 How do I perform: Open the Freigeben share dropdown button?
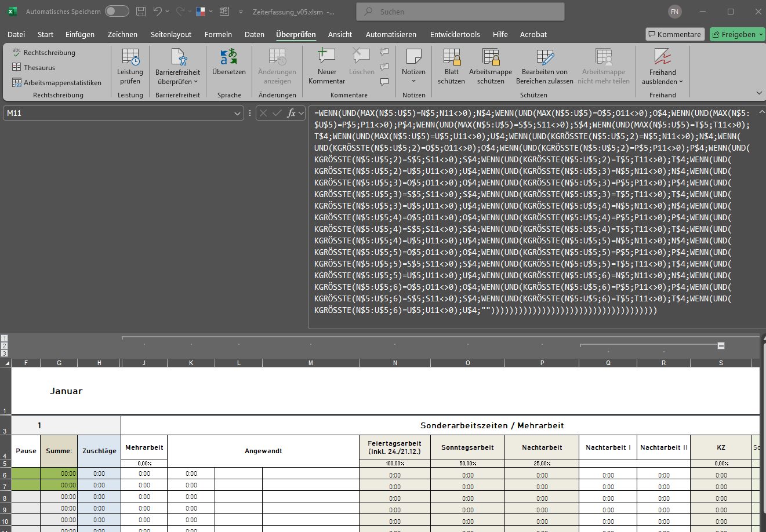(738, 35)
